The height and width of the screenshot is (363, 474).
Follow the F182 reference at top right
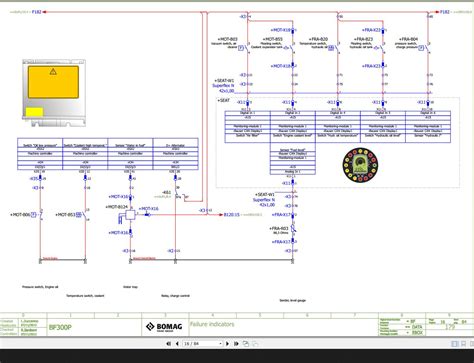click(445, 12)
